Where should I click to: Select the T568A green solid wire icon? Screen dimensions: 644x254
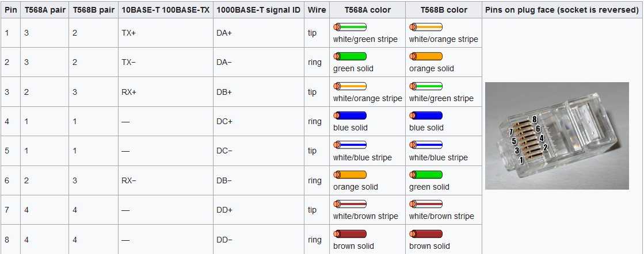(350, 56)
